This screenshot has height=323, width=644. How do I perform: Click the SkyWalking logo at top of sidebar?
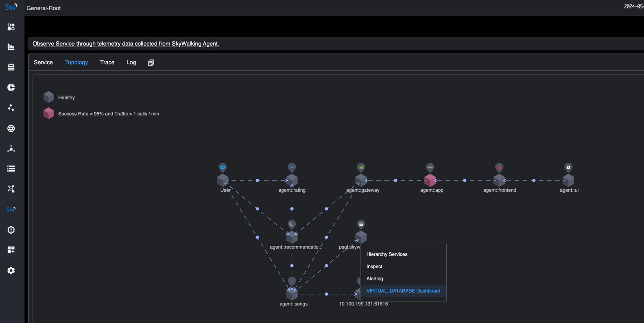(11, 7)
